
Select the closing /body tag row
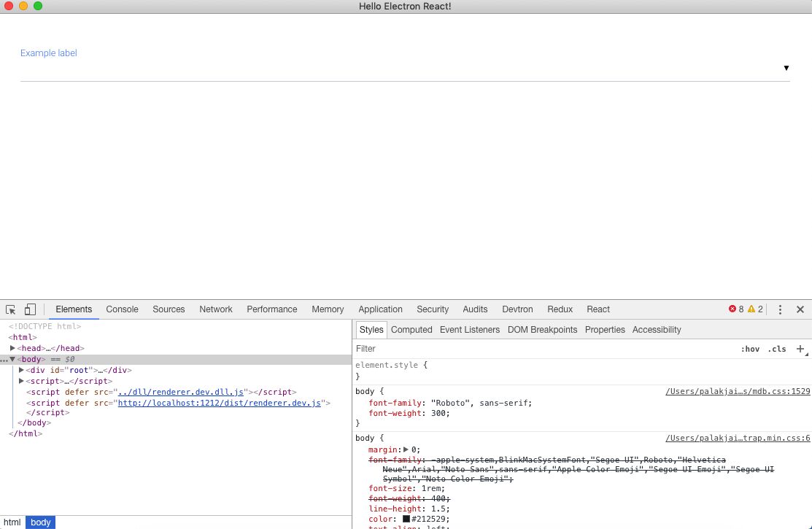pos(34,422)
